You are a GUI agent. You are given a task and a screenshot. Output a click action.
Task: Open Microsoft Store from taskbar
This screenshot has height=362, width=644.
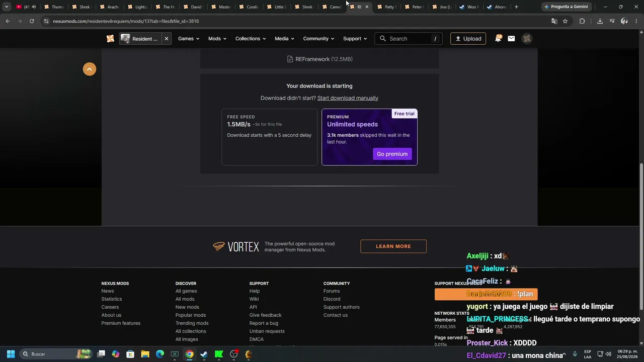(130, 354)
